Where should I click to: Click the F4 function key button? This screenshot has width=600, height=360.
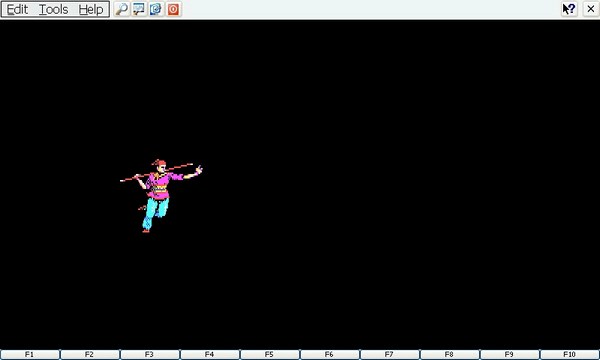[210, 355]
